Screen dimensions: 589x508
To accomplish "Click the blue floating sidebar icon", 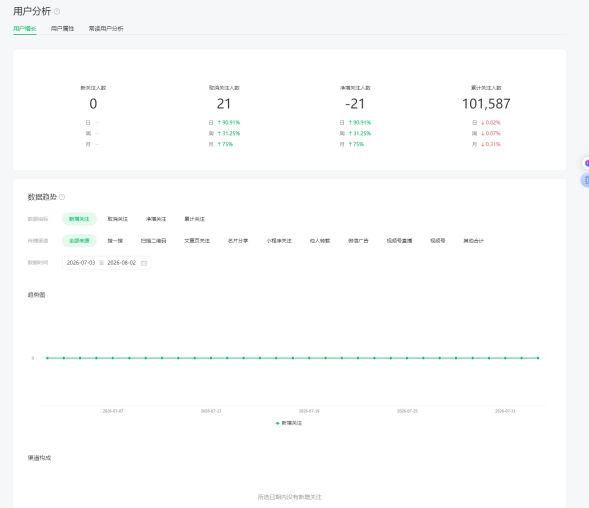I will point(586,180).
